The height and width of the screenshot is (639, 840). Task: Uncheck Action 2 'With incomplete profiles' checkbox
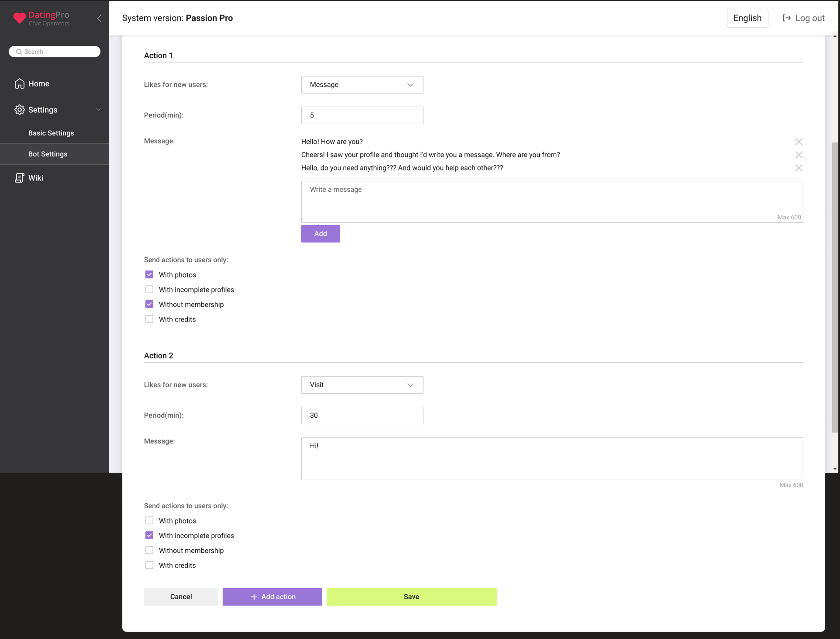pos(149,535)
